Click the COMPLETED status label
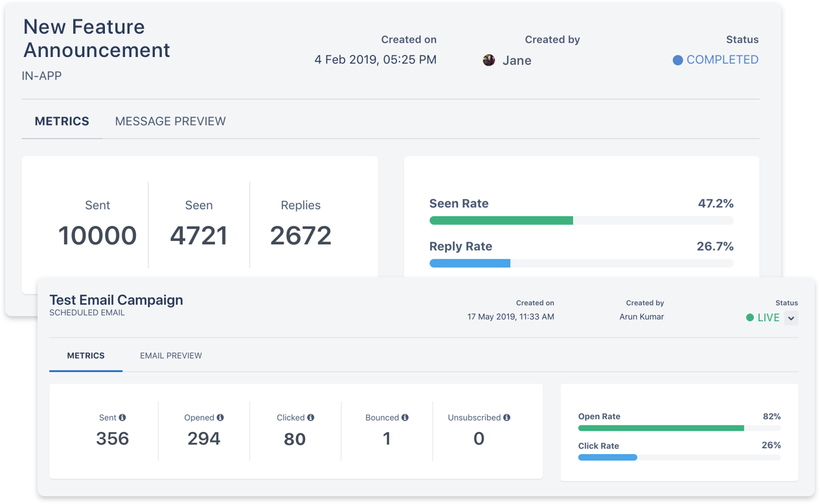 [x=722, y=60]
